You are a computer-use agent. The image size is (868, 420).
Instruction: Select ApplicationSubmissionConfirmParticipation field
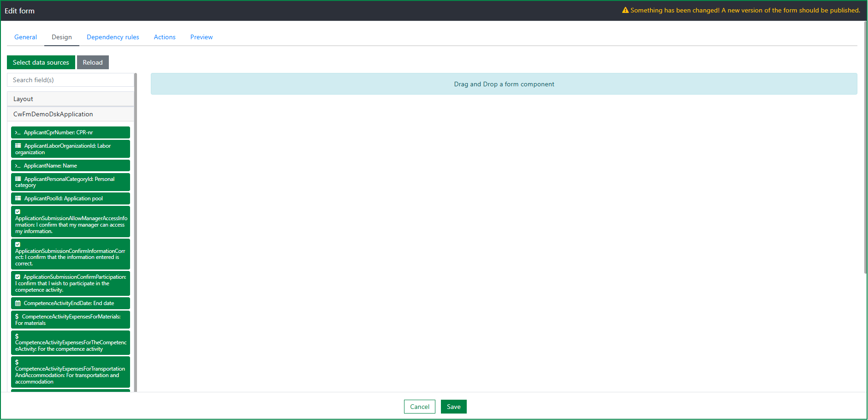71,283
